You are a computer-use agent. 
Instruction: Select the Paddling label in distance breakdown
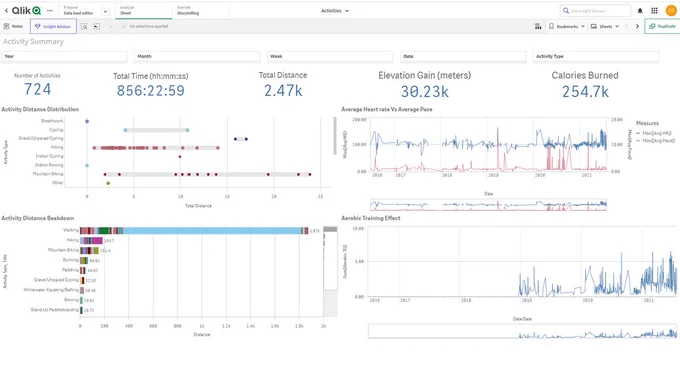coord(70,270)
